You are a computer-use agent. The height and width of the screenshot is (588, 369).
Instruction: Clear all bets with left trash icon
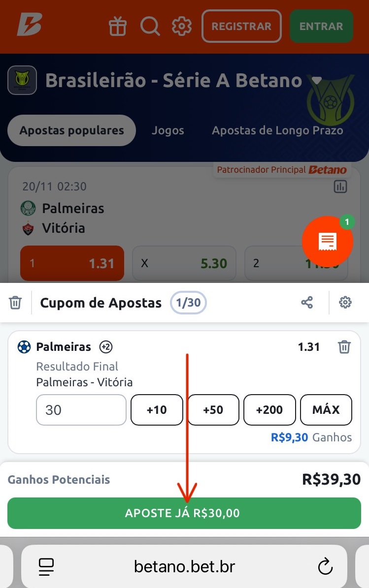(15, 302)
